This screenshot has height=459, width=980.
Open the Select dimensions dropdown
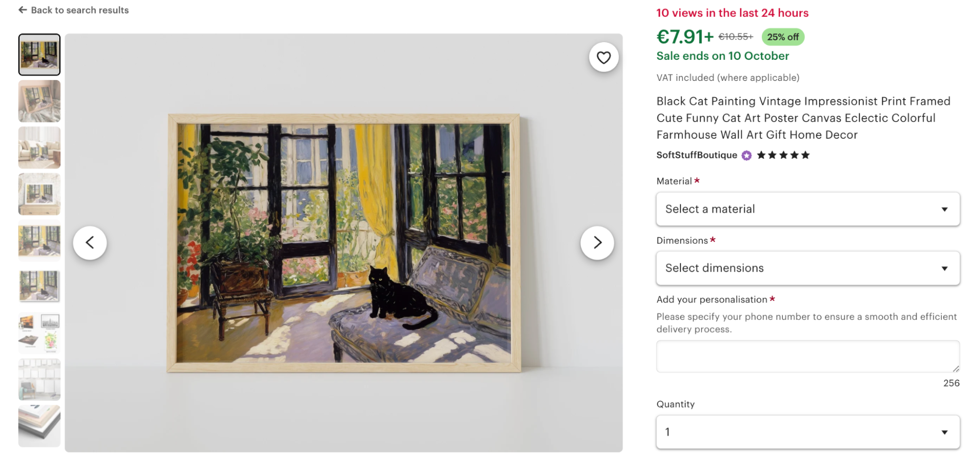click(807, 268)
